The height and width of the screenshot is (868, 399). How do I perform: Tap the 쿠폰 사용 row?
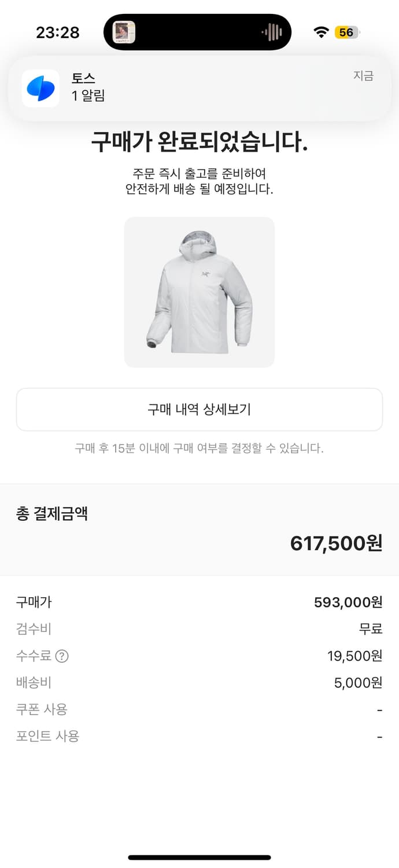point(199,709)
